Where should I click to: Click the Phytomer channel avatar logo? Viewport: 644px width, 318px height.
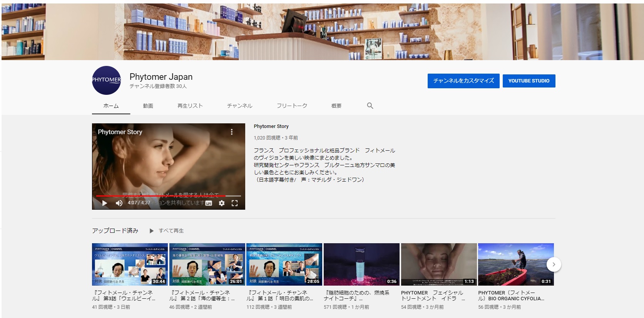click(106, 80)
